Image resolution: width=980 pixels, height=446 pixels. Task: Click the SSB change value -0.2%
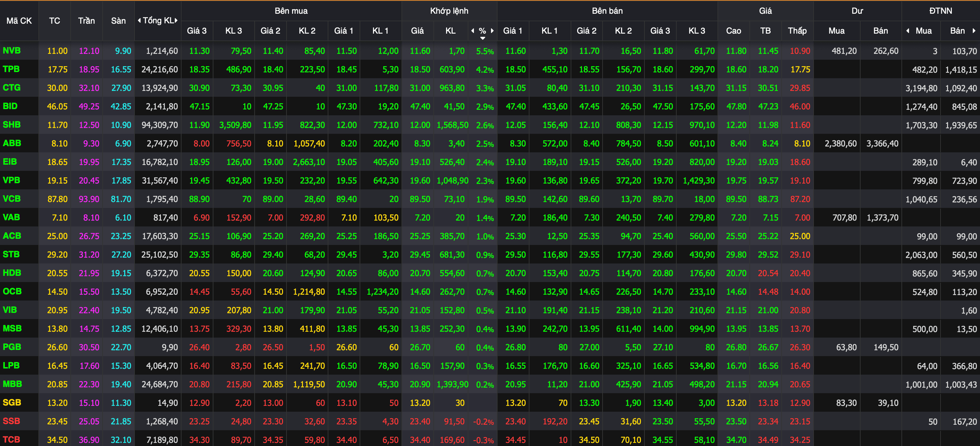click(x=483, y=422)
